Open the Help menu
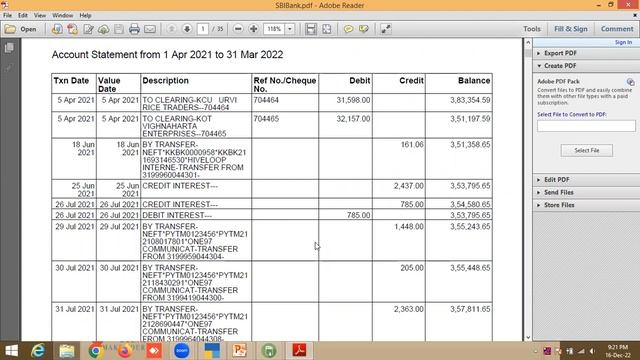The width and height of the screenshot is (640, 360). (85, 16)
